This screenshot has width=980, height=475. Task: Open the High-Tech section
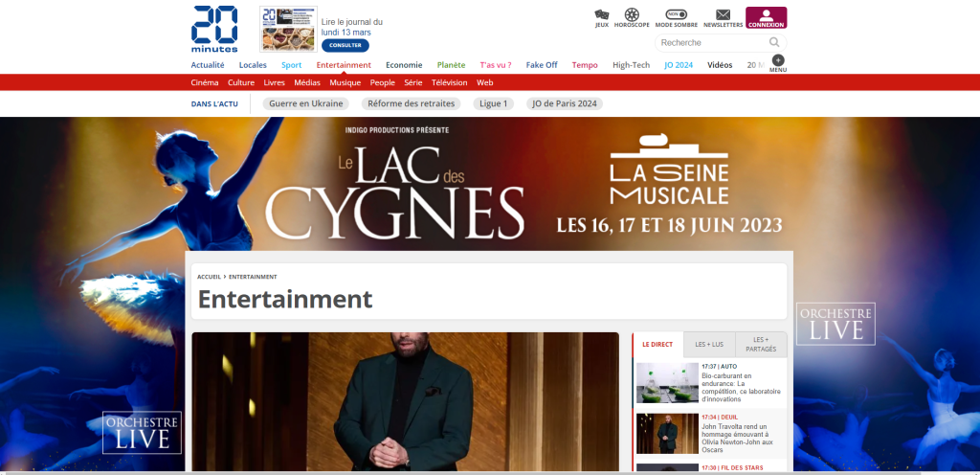(632, 65)
